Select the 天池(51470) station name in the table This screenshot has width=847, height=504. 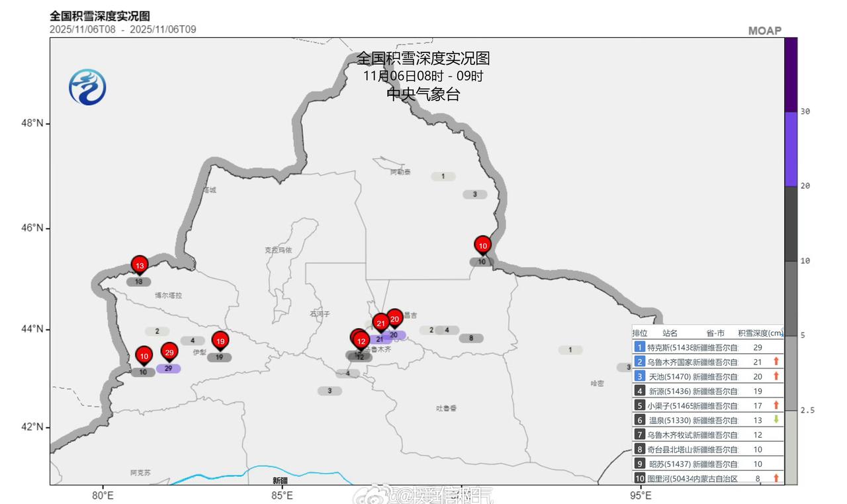(x=669, y=376)
